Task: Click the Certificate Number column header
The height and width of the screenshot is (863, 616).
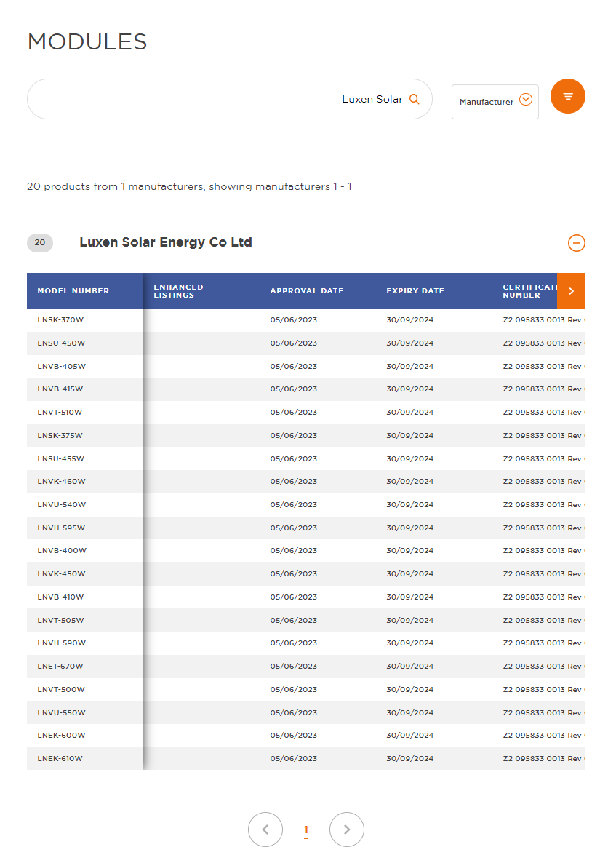Action: pos(529,291)
